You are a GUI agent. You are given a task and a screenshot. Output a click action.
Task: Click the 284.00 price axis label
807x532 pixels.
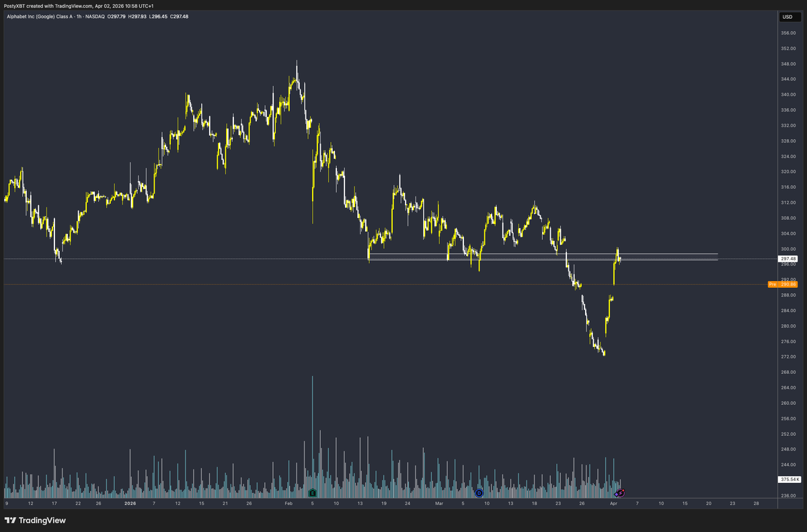tap(788, 311)
